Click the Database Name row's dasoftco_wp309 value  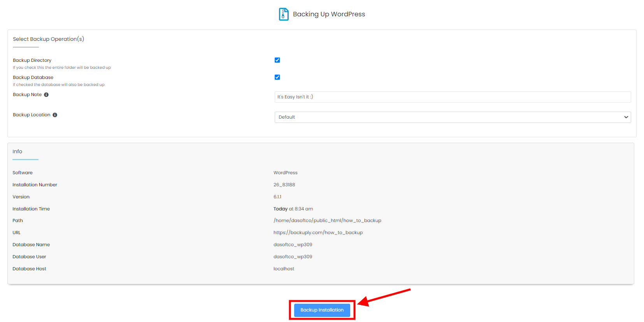click(x=293, y=245)
